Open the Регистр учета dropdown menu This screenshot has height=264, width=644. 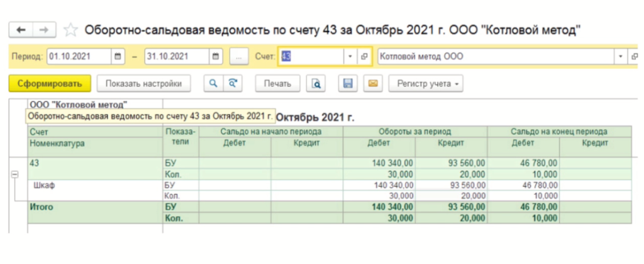pos(426,83)
